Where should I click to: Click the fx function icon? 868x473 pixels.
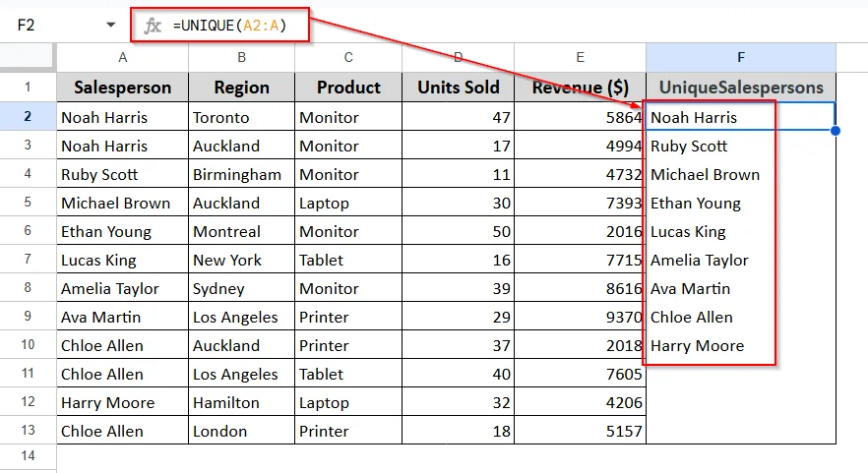tap(153, 26)
